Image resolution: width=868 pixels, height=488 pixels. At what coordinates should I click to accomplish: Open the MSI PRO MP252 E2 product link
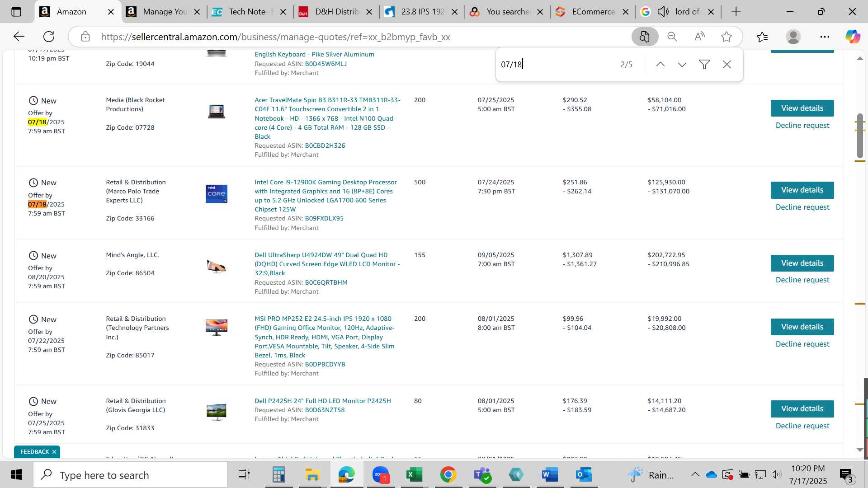324,337
